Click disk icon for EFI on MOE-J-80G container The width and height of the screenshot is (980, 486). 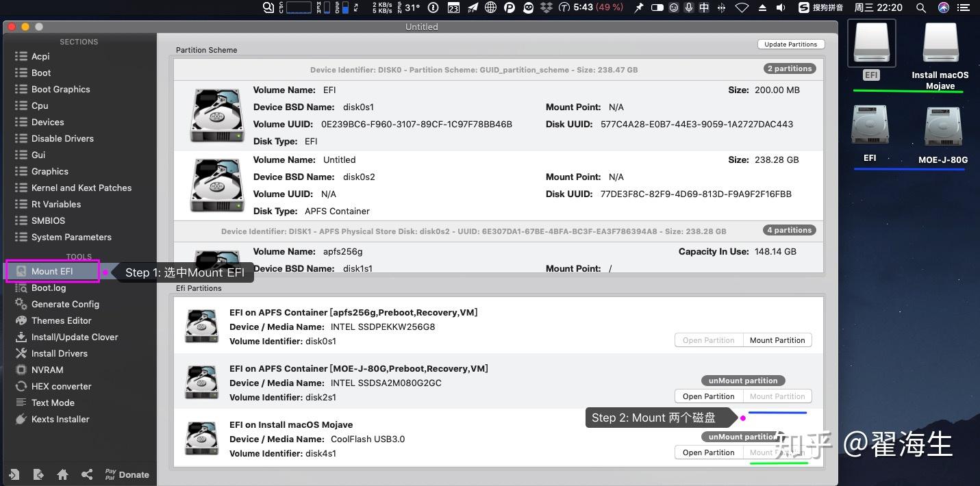tap(201, 382)
